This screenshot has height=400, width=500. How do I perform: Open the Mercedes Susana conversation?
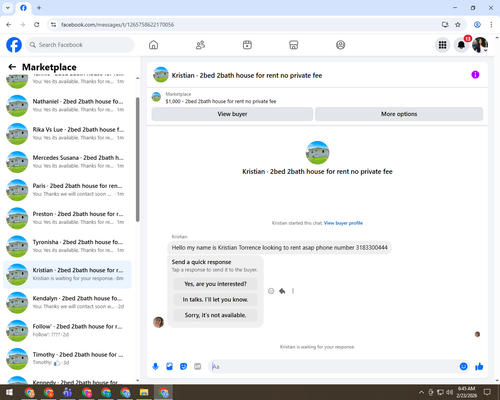pos(68,162)
